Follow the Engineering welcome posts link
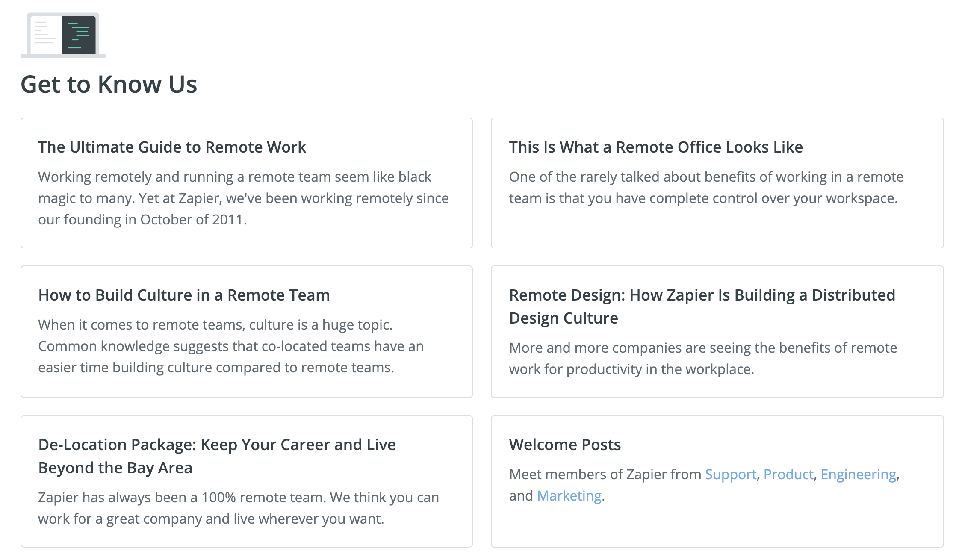The height and width of the screenshot is (560, 956). pyautogui.click(x=859, y=475)
